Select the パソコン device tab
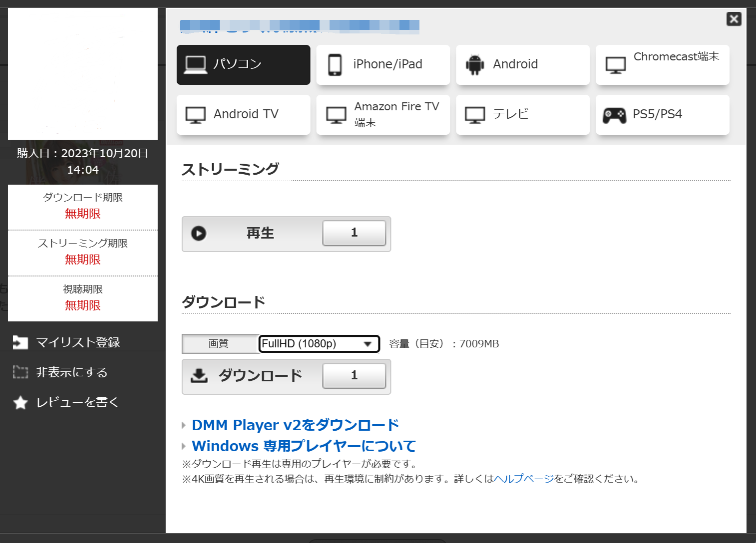756x543 pixels. pyautogui.click(x=243, y=65)
